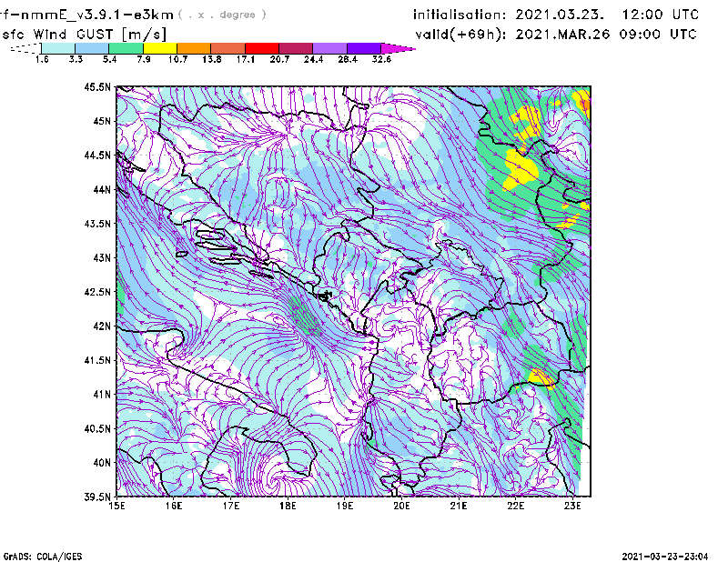
Task: Click legend value '28.4'
Action: (x=348, y=59)
